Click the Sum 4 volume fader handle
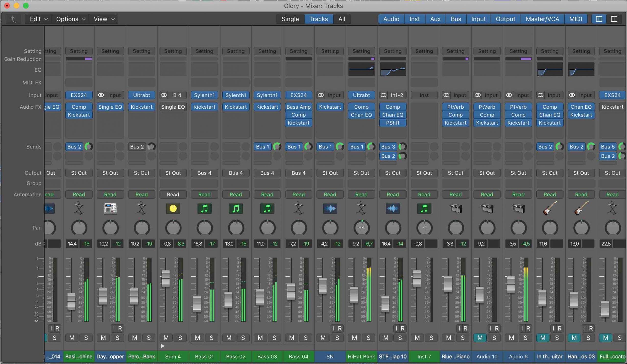The image size is (627, 364). click(x=166, y=278)
